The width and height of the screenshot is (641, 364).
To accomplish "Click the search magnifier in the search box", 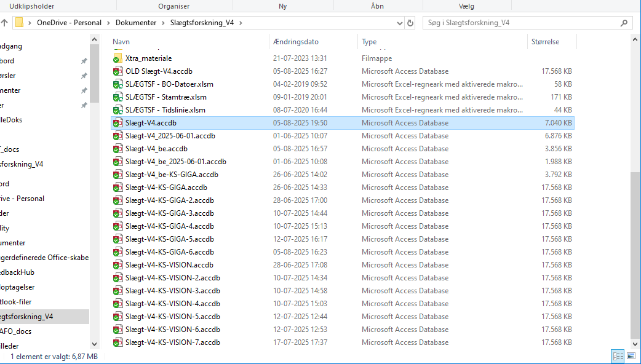I will click(624, 23).
